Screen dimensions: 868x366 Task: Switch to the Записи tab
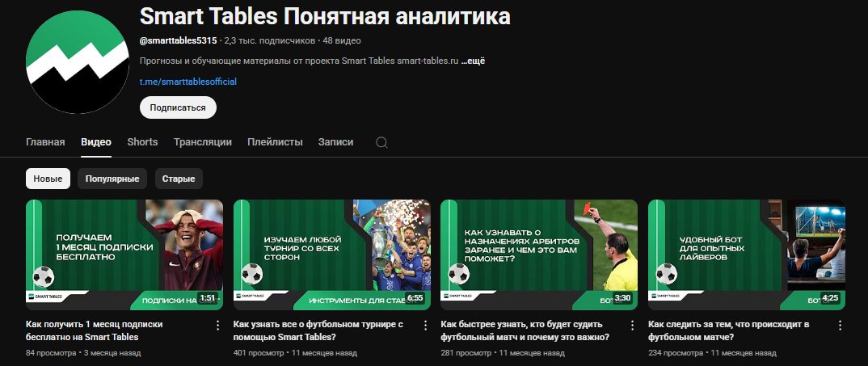point(335,142)
